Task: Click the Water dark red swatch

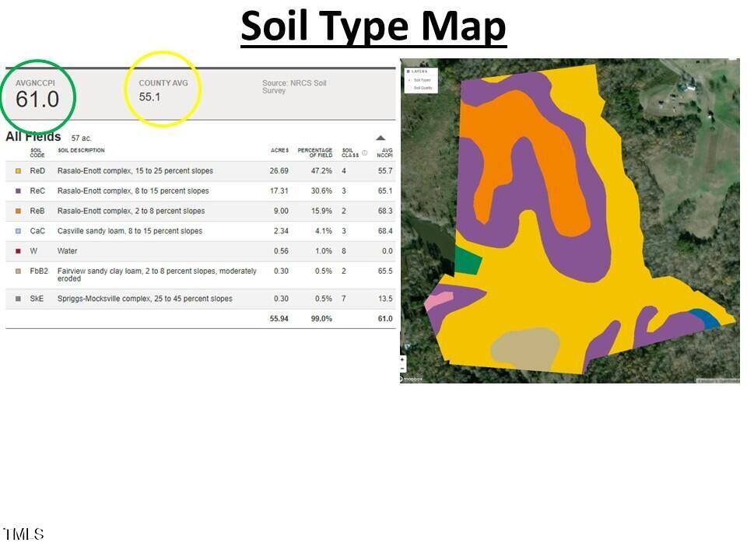Action: pos(18,252)
